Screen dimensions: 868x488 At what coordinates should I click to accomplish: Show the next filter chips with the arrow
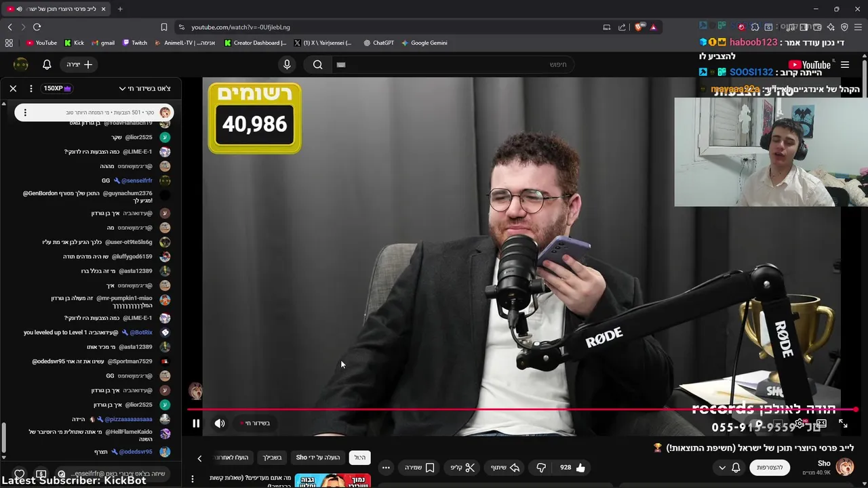[x=199, y=458]
